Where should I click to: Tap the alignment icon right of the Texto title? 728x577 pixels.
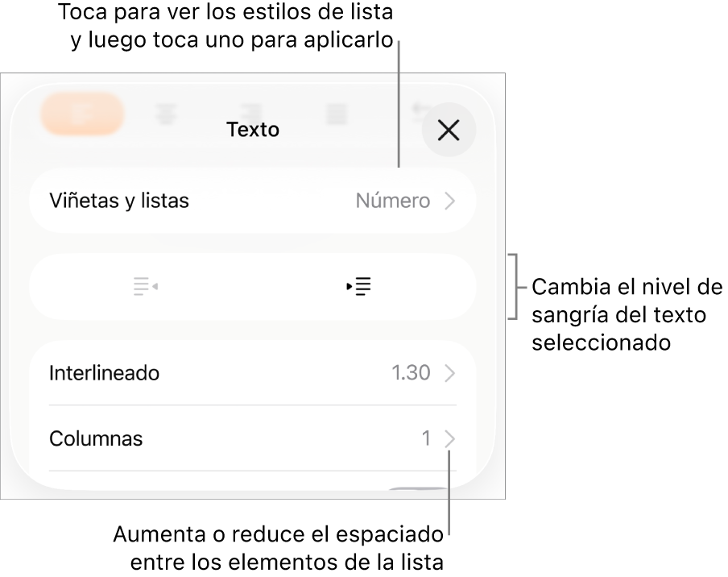pyautogui.click(x=336, y=114)
